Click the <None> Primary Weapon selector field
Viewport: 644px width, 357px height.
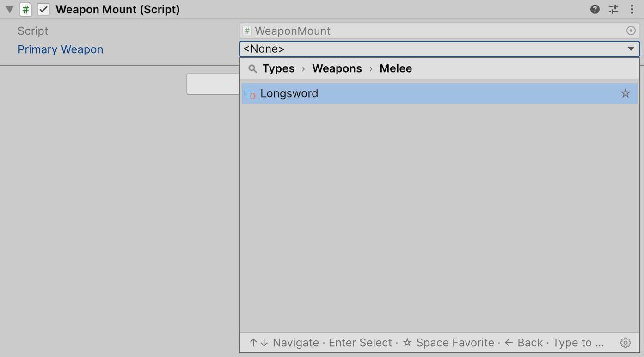tap(440, 49)
